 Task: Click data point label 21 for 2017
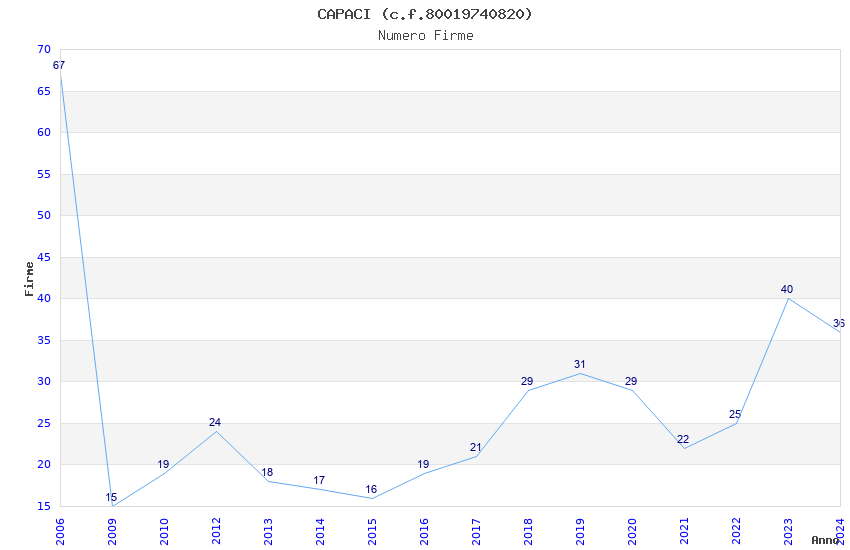click(475, 448)
